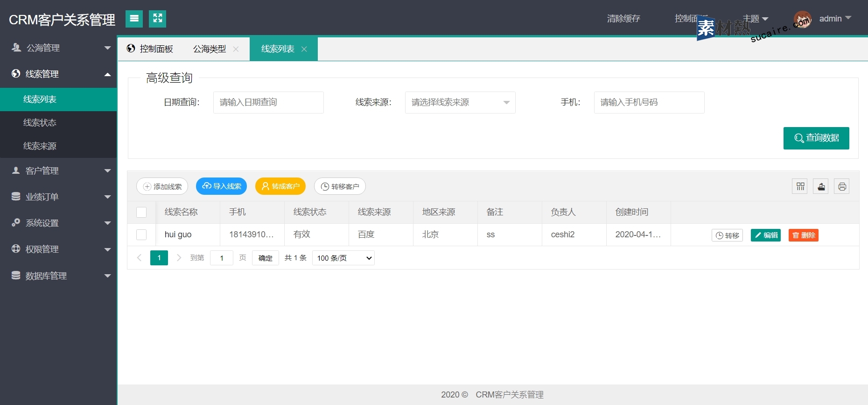Click page number 1 button
The height and width of the screenshot is (405, 868).
click(x=159, y=258)
